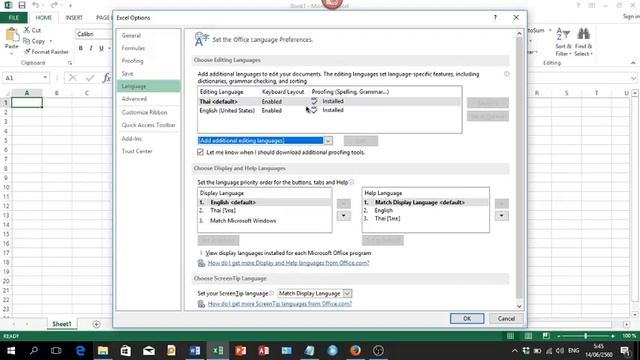This screenshot has width=640, height=360.
Task: Select English in Help Language list
Action: tap(425, 211)
